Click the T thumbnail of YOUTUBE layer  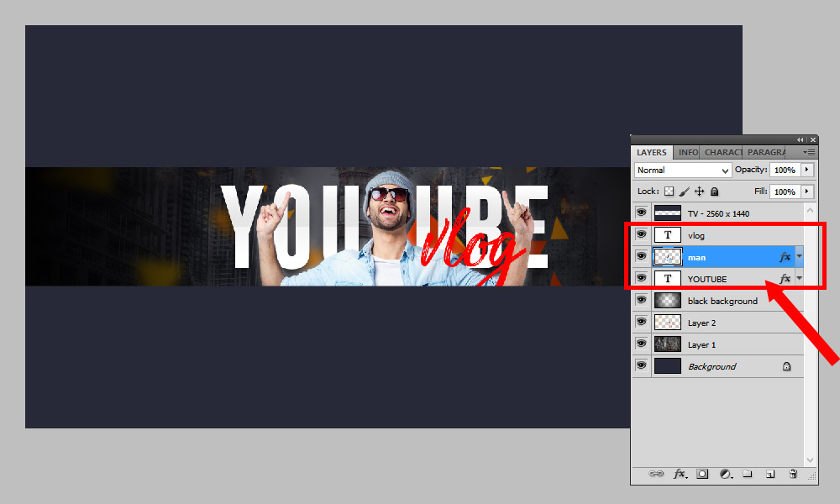(668, 279)
